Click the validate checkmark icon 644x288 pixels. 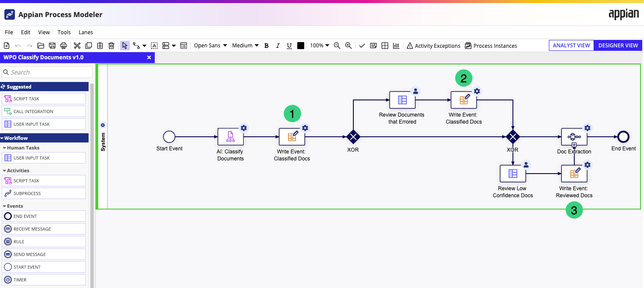(362, 46)
